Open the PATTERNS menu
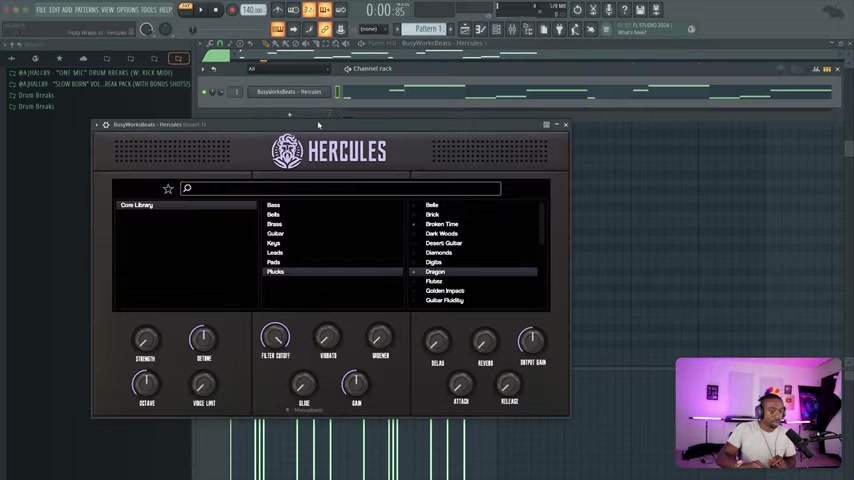The height and width of the screenshot is (480, 854). (87, 10)
